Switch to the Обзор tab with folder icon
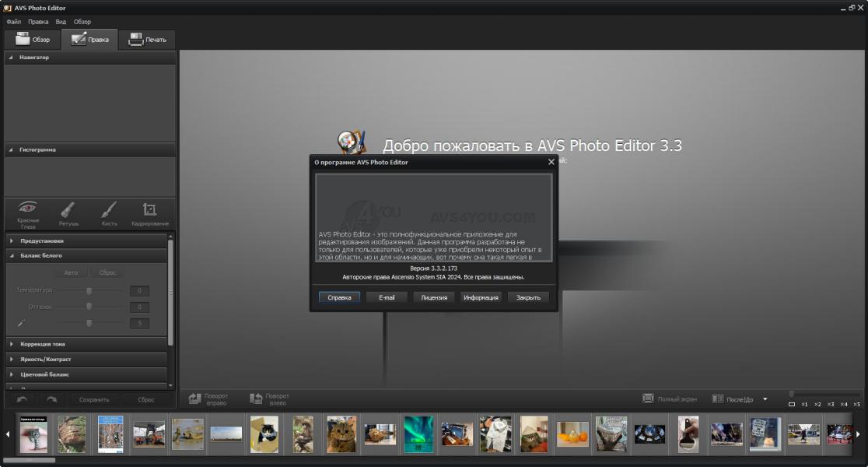 tap(33, 40)
